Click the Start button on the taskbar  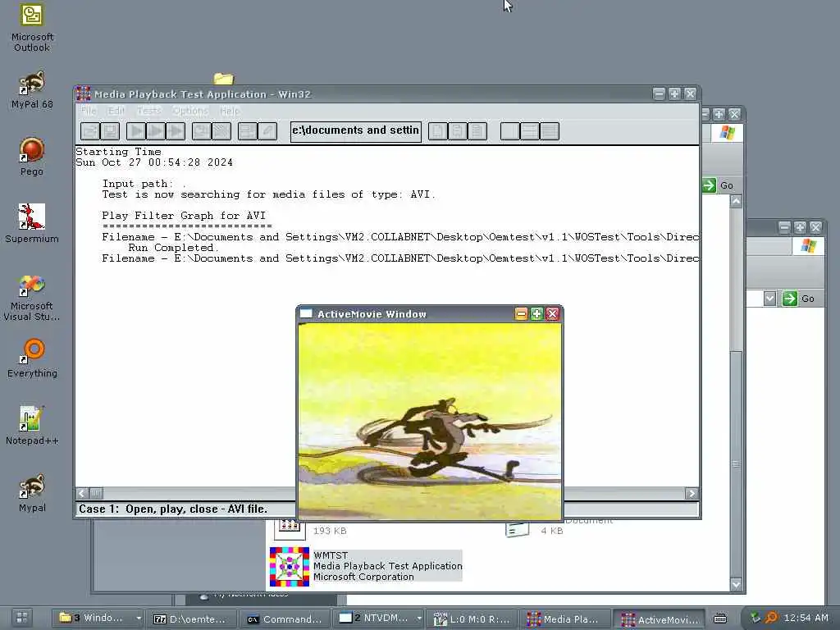tap(22, 618)
